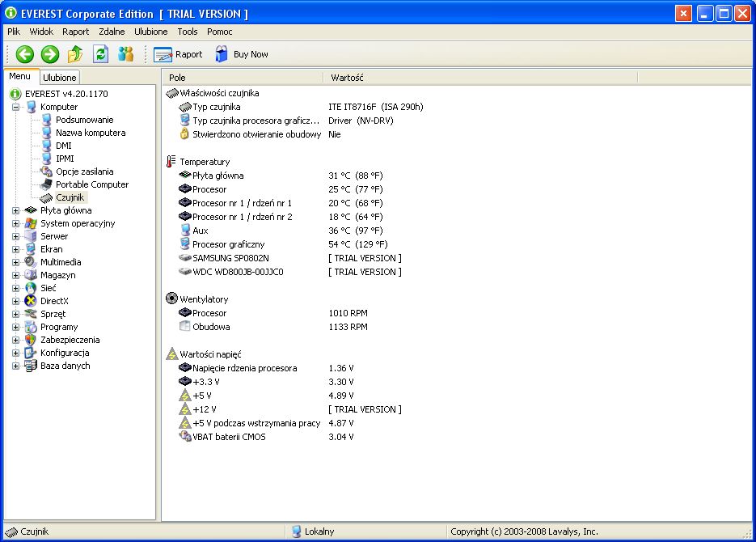Expand the Zabezpieczenia tree node
This screenshot has width=756, height=542.
16,341
